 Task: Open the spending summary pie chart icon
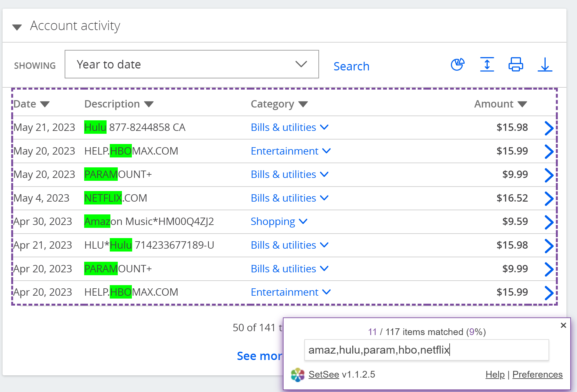458,64
